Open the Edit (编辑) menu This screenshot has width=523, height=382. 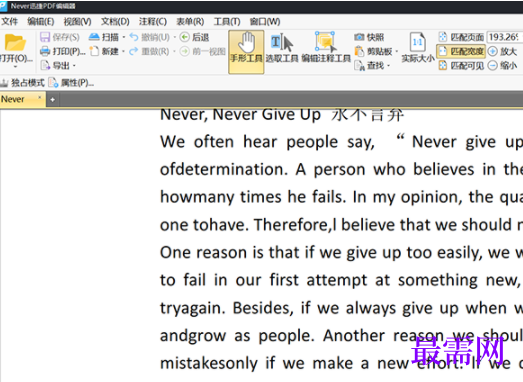(40, 22)
